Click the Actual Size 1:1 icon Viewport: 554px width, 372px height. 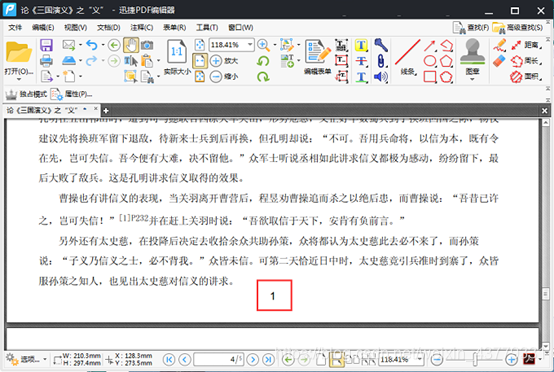tap(177, 52)
